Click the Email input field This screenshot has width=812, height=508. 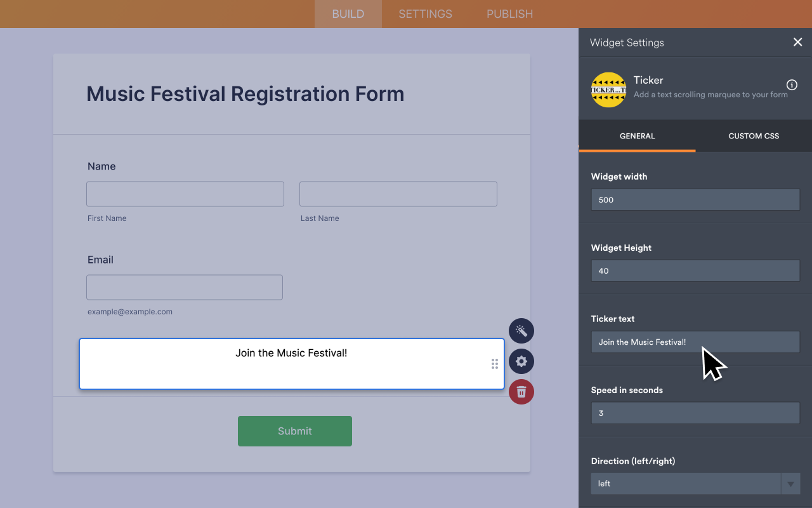pyautogui.click(x=184, y=287)
